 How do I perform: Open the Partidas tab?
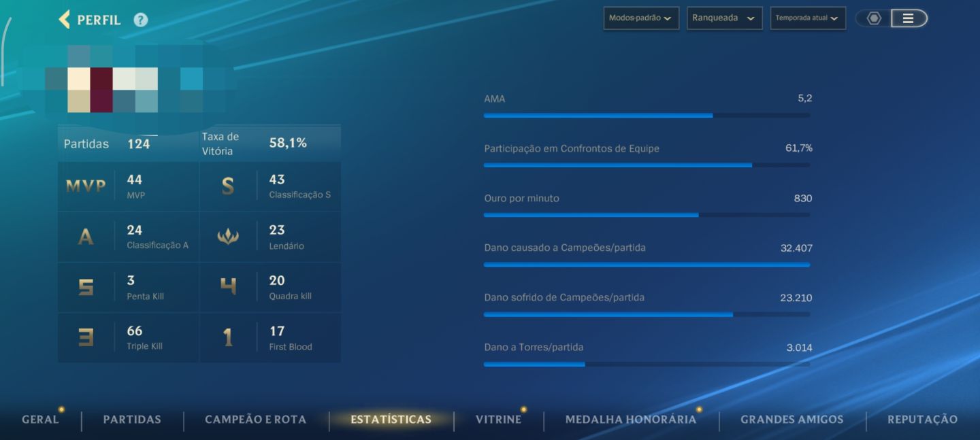coord(132,420)
